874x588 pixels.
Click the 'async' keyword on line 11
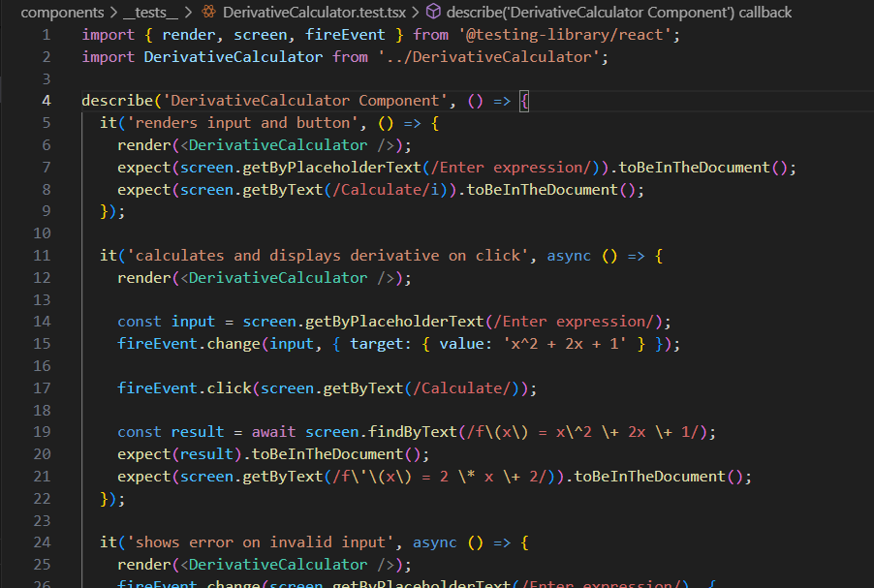click(569, 256)
